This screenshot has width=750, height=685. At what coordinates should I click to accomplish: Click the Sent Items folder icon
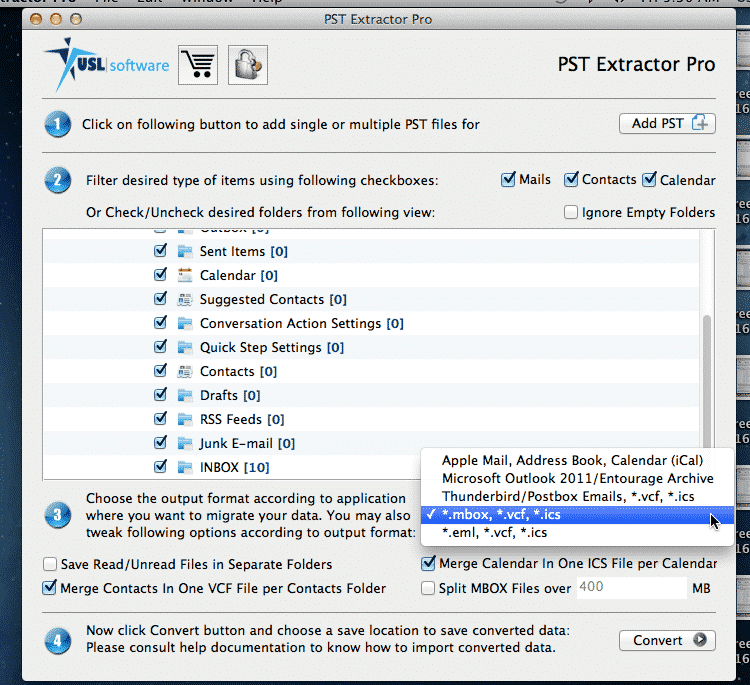[x=185, y=252]
